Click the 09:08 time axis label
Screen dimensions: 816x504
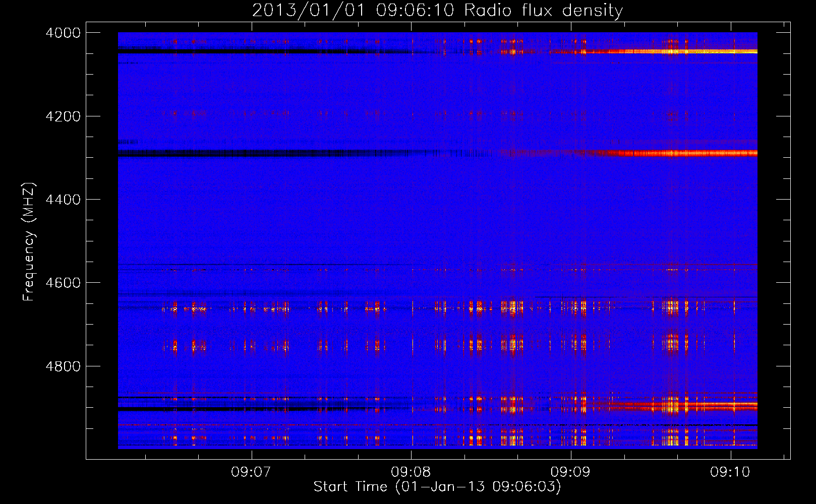click(x=411, y=472)
